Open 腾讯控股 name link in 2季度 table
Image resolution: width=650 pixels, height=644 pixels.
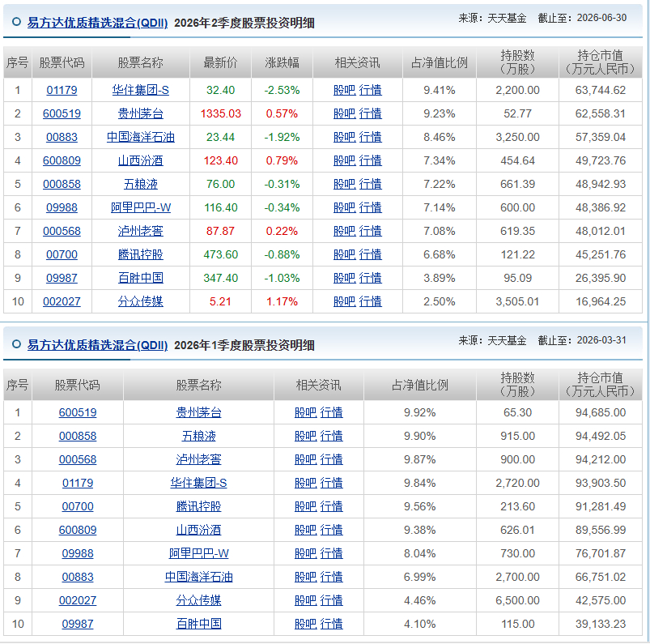[141, 254]
